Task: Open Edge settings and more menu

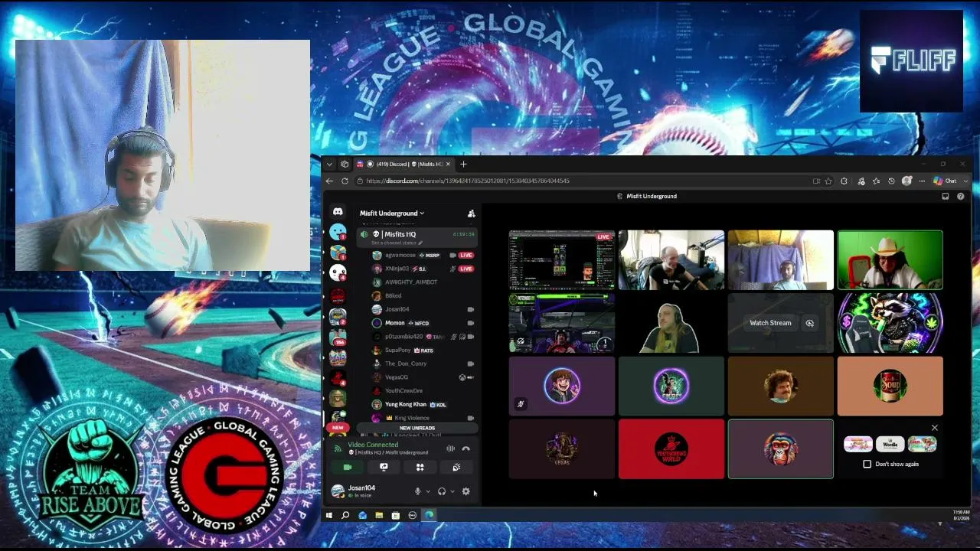Action: pos(922,181)
